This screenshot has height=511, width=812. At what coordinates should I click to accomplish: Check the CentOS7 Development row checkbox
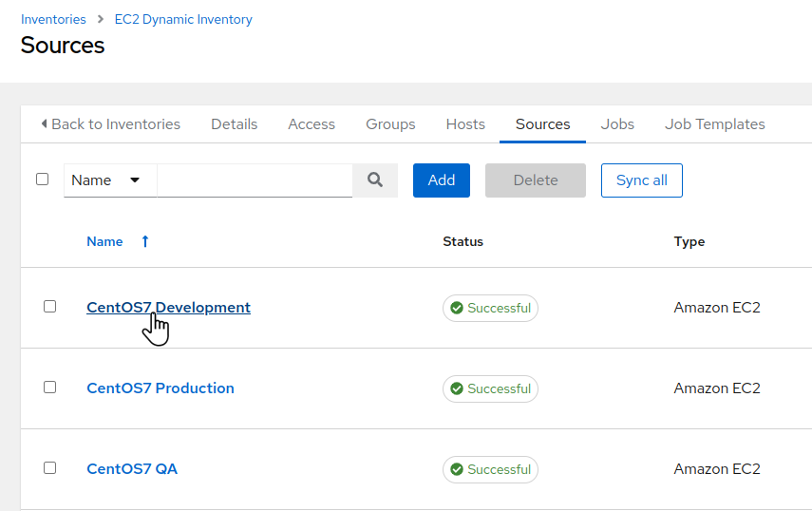pos(49,307)
